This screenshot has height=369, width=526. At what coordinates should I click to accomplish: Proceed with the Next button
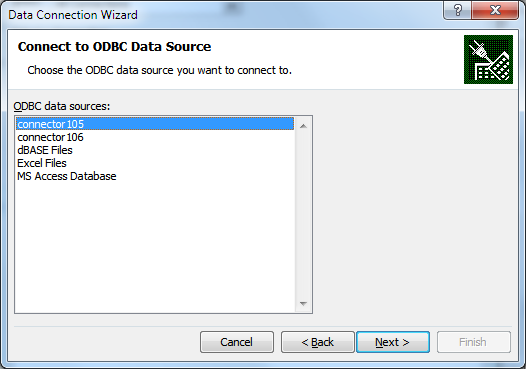pyautogui.click(x=393, y=342)
